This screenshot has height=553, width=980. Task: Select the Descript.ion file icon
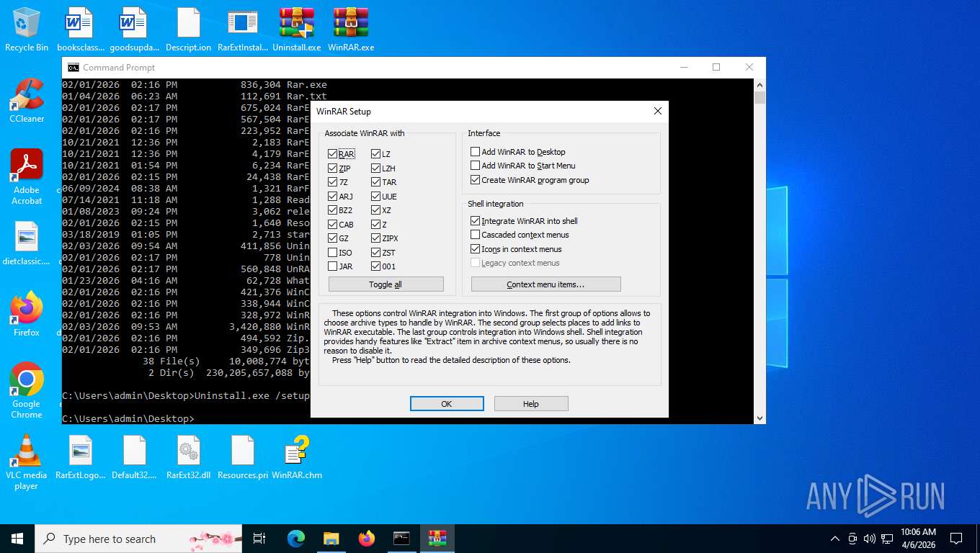[188, 29]
